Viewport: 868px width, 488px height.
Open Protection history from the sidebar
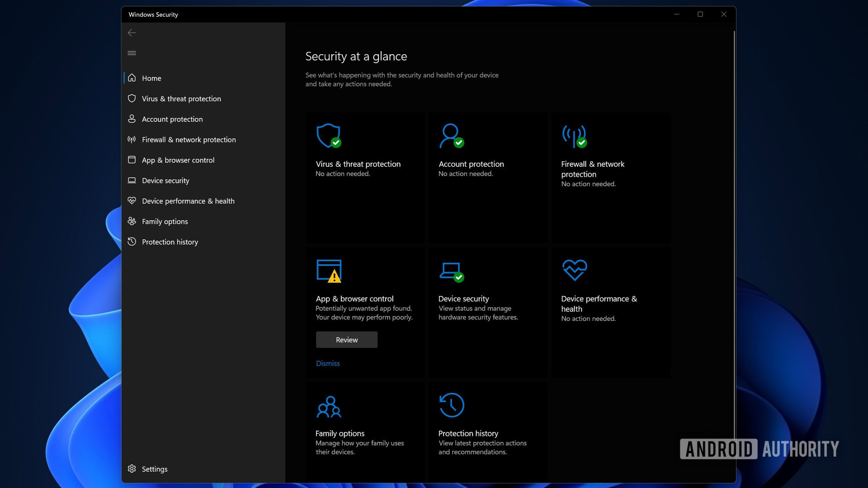pyautogui.click(x=204, y=242)
